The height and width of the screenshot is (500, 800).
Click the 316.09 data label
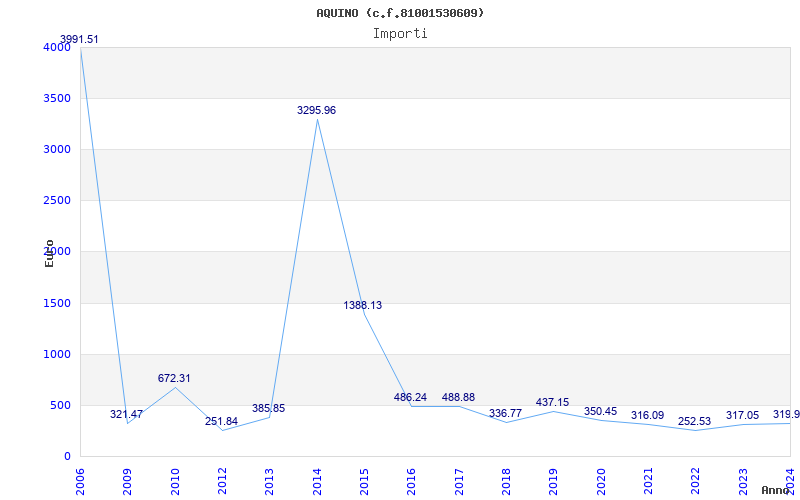647,415
